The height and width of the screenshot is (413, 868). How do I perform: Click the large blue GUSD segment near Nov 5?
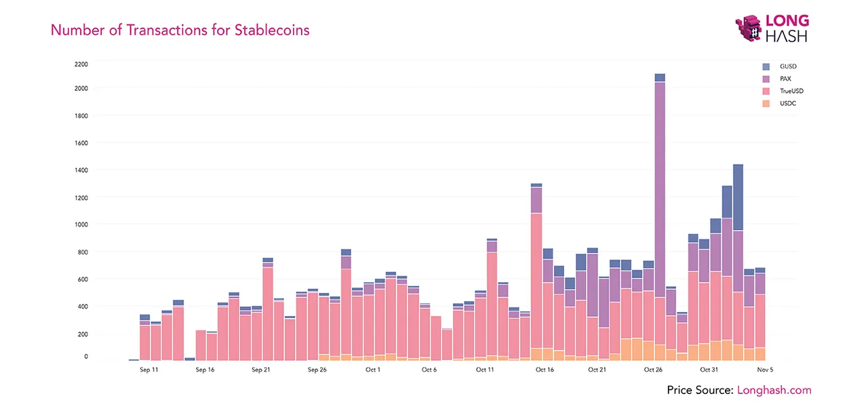pos(738,197)
